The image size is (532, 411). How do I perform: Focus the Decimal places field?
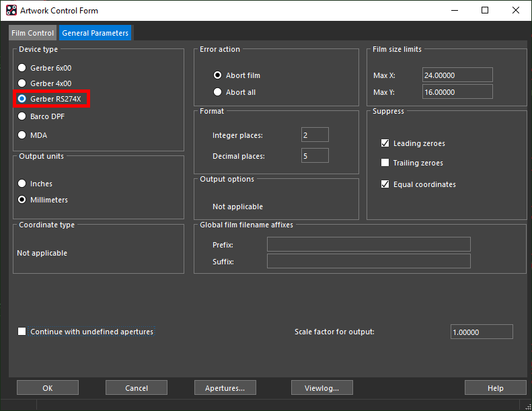315,156
